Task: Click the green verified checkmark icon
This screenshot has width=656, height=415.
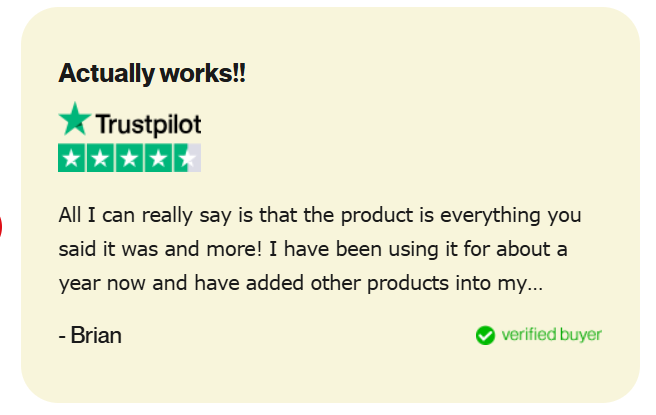Action: pos(485,335)
